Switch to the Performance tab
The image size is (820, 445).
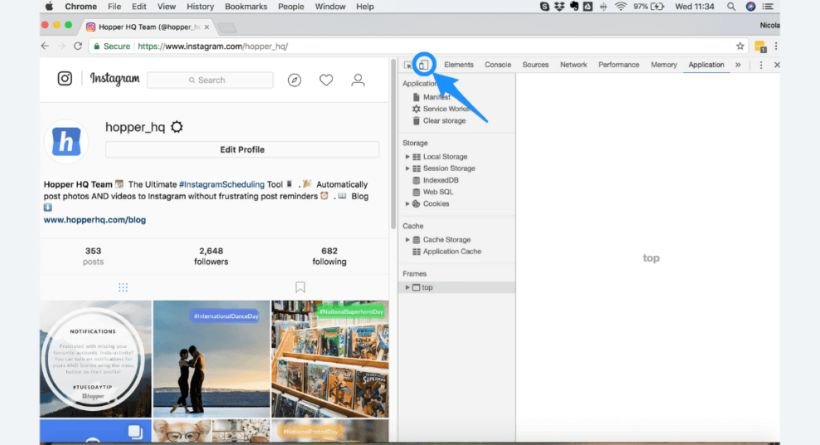(x=619, y=65)
